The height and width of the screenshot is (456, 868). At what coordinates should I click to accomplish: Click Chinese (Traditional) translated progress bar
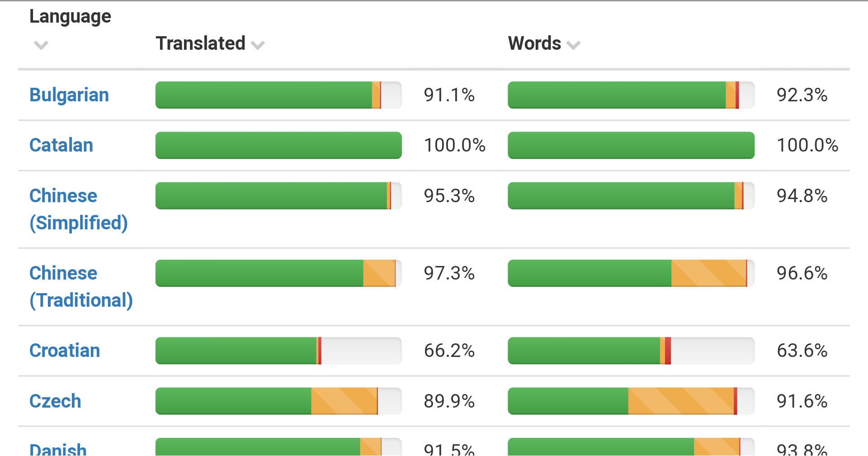[278, 273]
